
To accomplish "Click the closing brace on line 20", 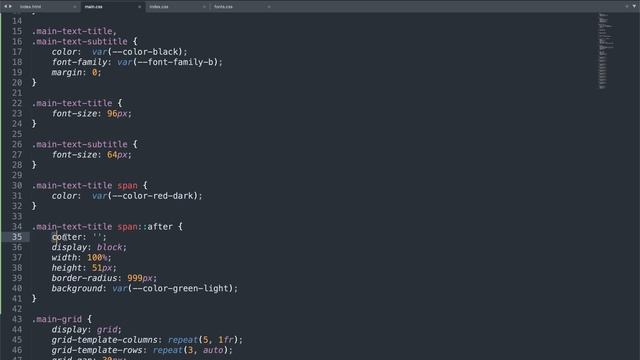I will click(34, 83).
